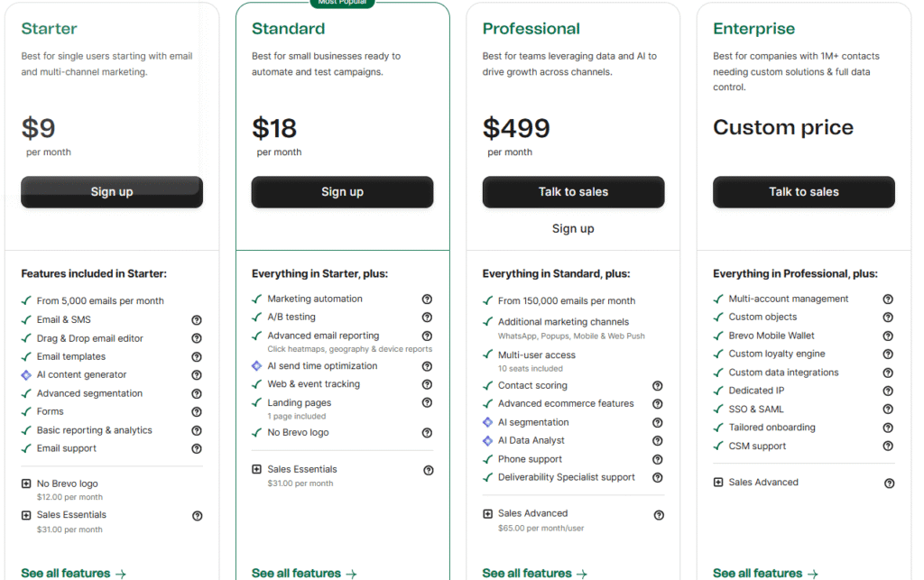Click the Sign up link below Talk to sales

click(x=572, y=228)
